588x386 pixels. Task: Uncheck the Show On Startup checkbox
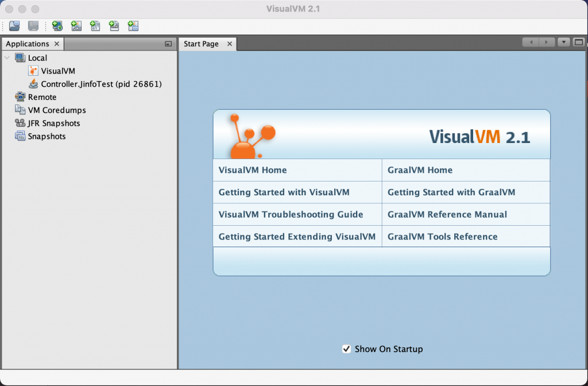point(346,349)
